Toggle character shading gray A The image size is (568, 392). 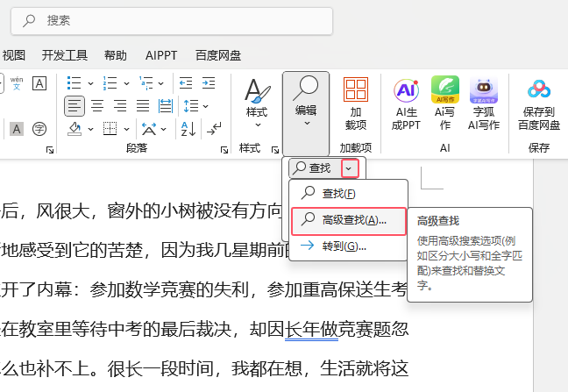point(17,129)
